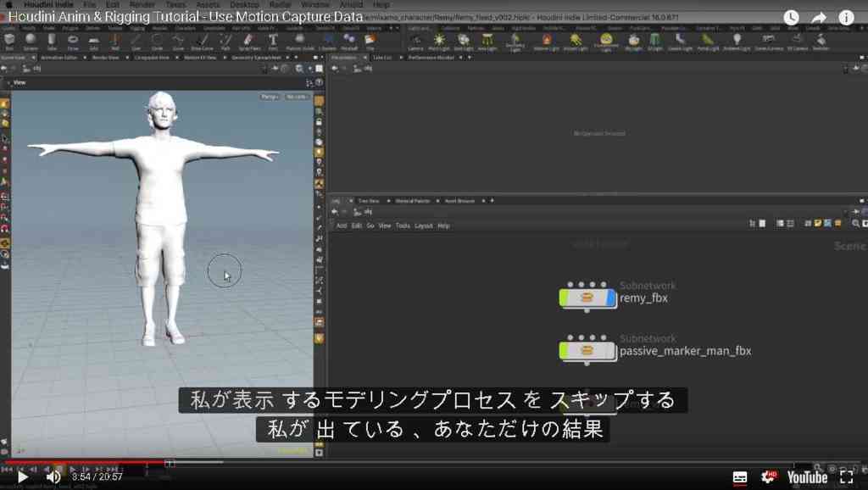The image size is (868, 490).
Task: Open network editor search magnifier icon
Action: [856, 224]
